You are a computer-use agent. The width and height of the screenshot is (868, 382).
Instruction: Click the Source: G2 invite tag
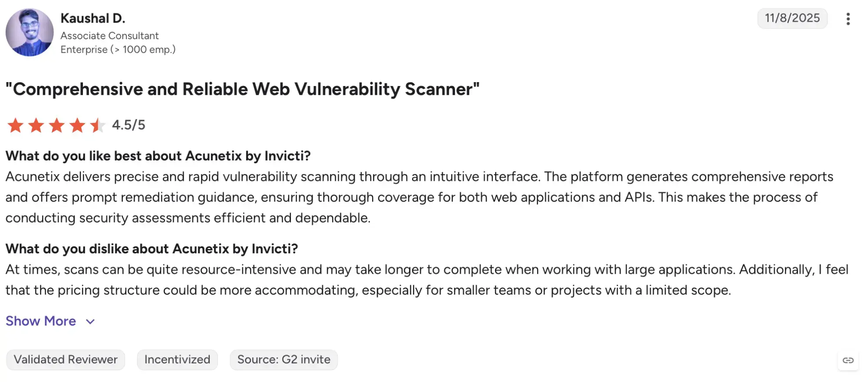(x=284, y=360)
